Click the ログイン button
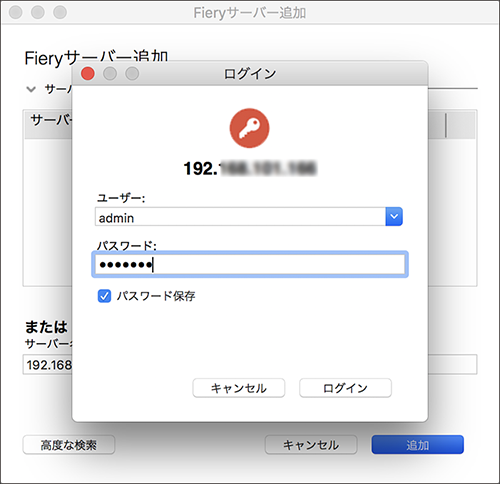Image resolution: width=500 pixels, height=484 pixels. click(x=345, y=388)
